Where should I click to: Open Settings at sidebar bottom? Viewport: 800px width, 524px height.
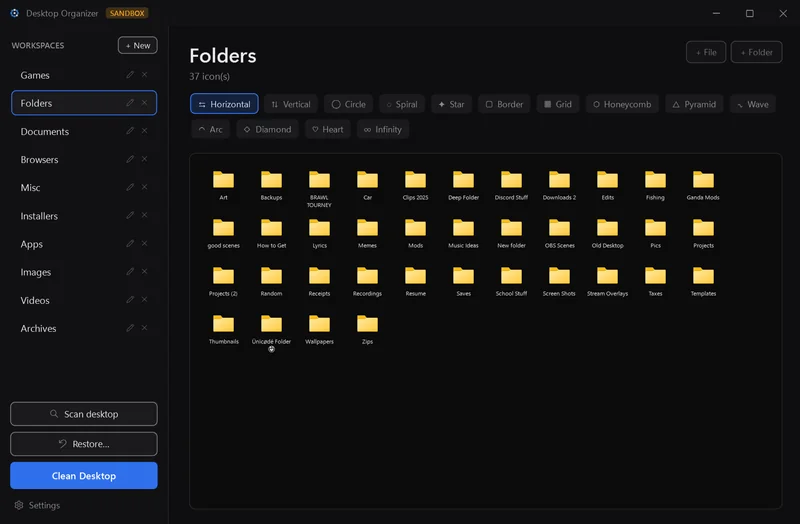click(x=37, y=505)
